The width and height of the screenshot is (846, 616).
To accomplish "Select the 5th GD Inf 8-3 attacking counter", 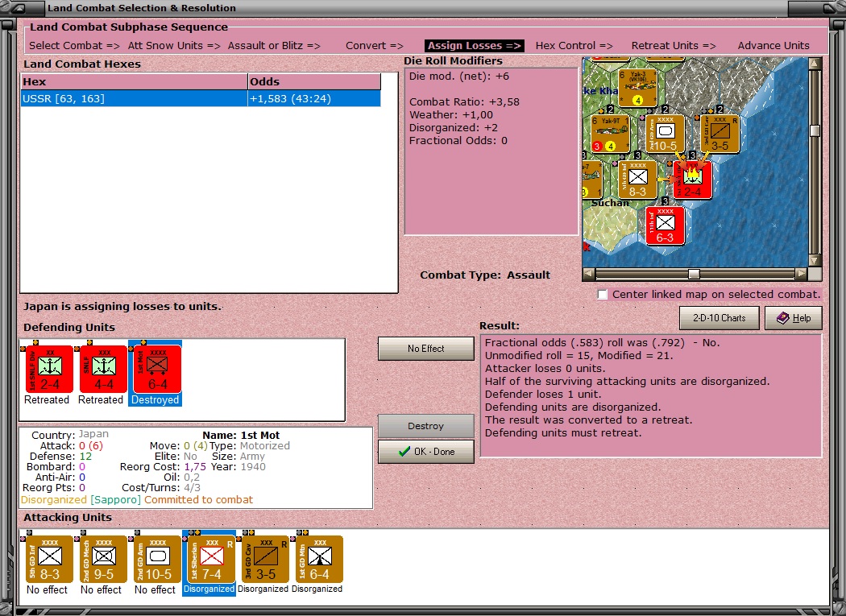I will tap(46, 559).
